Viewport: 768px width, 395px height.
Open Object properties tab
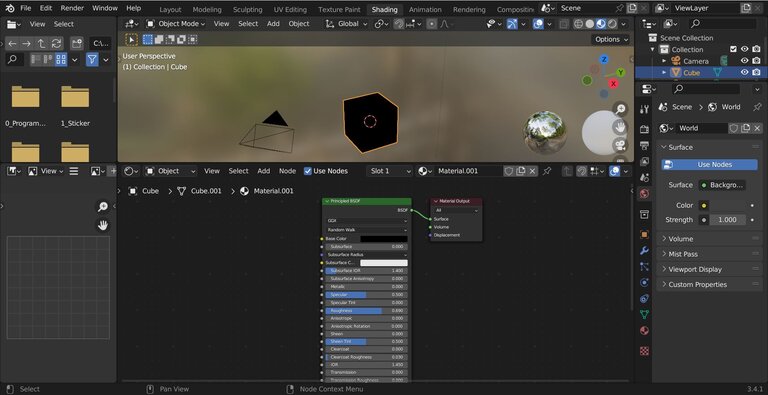645,234
